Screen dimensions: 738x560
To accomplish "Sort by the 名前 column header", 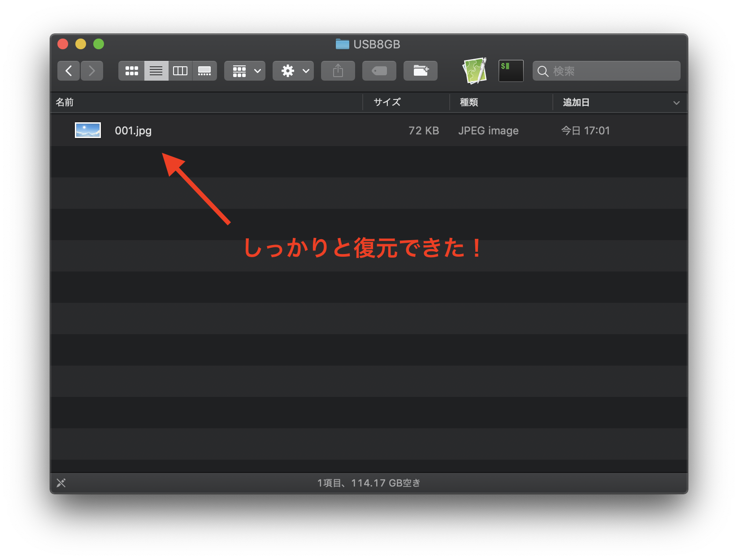I will [x=65, y=102].
